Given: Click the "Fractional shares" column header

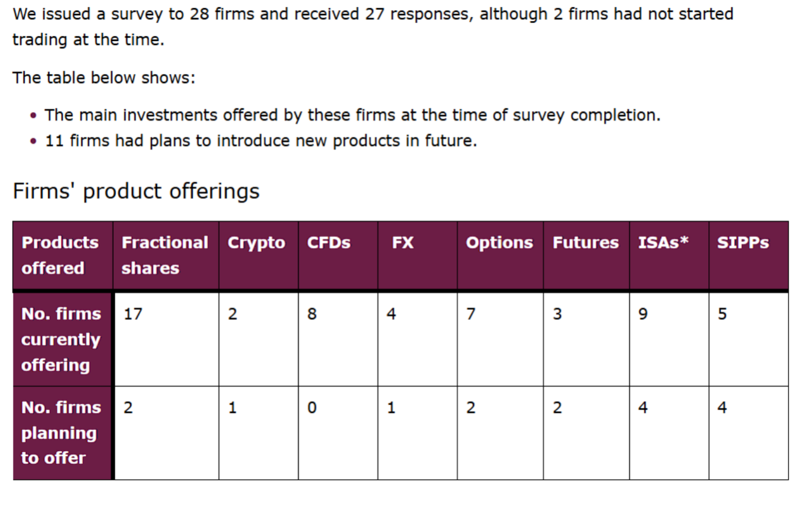Looking at the screenshot, I should pyautogui.click(x=165, y=255).
